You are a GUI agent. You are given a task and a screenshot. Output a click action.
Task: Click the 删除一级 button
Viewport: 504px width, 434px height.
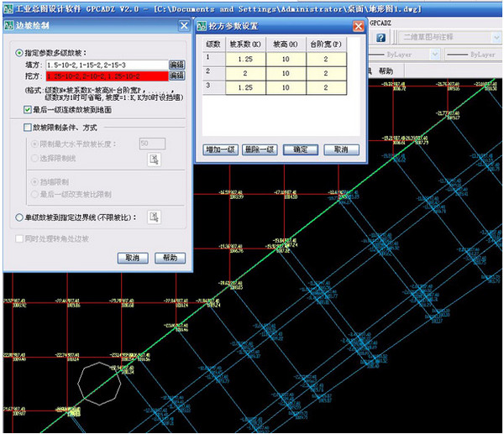click(260, 149)
